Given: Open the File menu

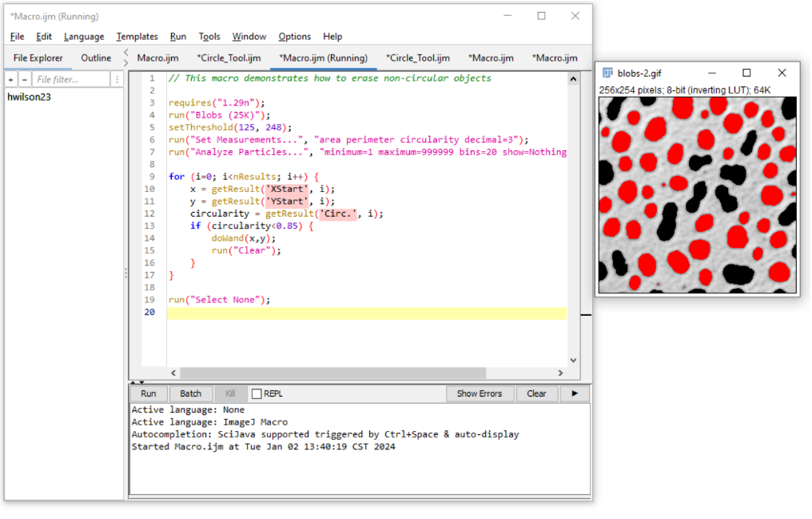Looking at the screenshot, I should pyautogui.click(x=17, y=37).
